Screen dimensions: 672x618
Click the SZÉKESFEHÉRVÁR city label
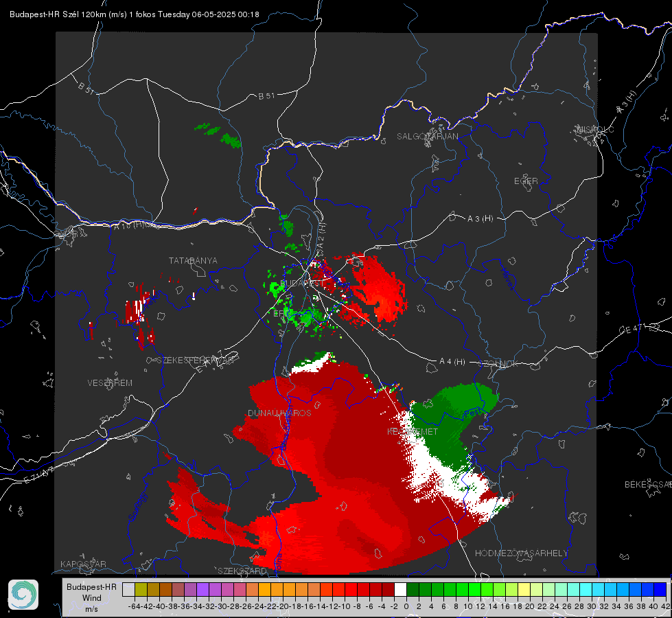(x=195, y=360)
